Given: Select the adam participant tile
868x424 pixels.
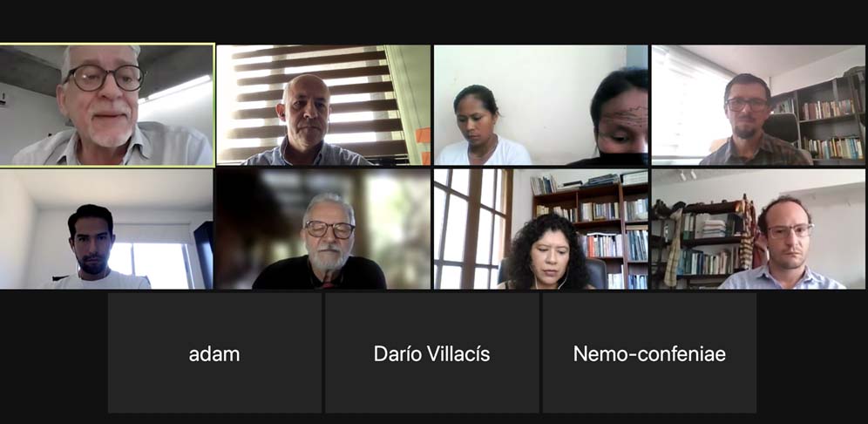Looking at the screenshot, I should (x=214, y=353).
